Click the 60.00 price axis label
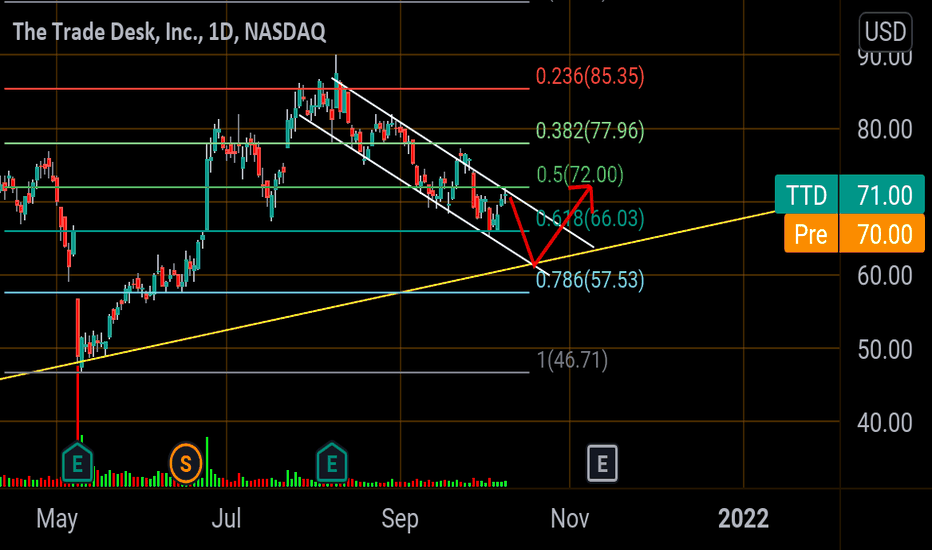The width and height of the screenshot is (932, 550). [884, 275]
